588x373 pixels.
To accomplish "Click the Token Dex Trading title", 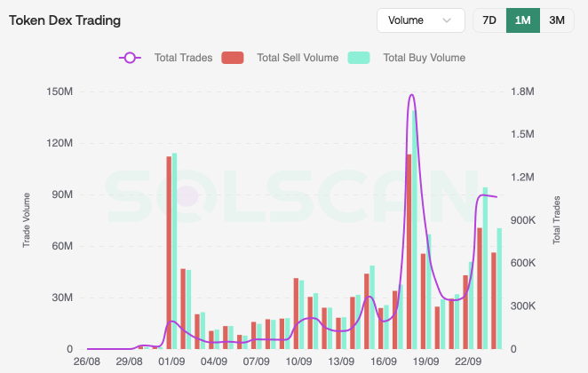I will (65, 20).
